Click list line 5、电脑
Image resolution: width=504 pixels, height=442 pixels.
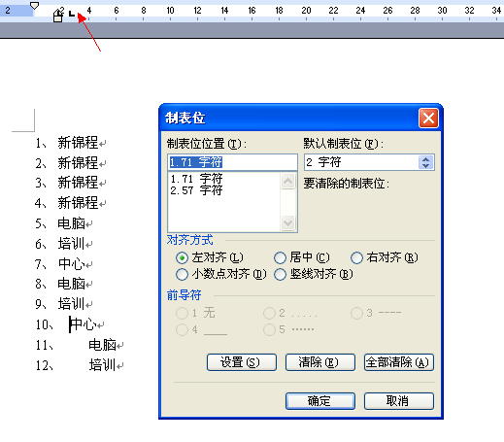click(64, 223)
